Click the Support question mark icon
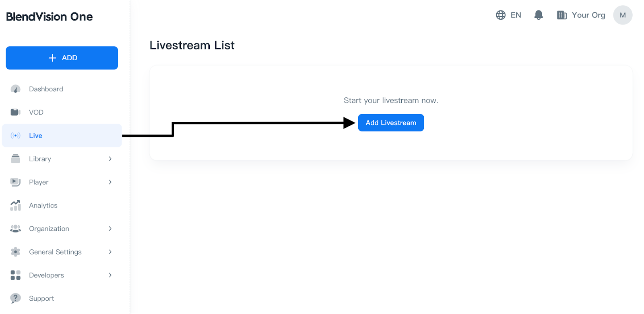Screen dimensions: 644x314 pyautogui.click(x=15, y=298)
